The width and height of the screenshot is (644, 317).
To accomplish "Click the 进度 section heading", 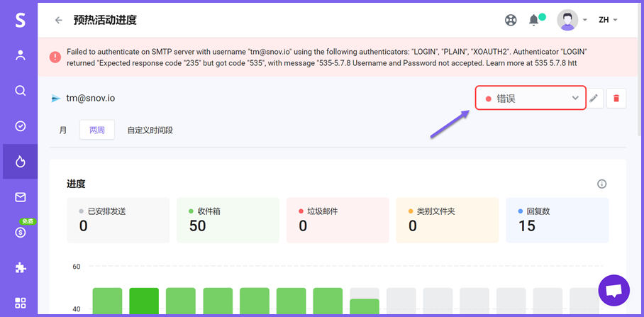I will [x=76, y=184].
